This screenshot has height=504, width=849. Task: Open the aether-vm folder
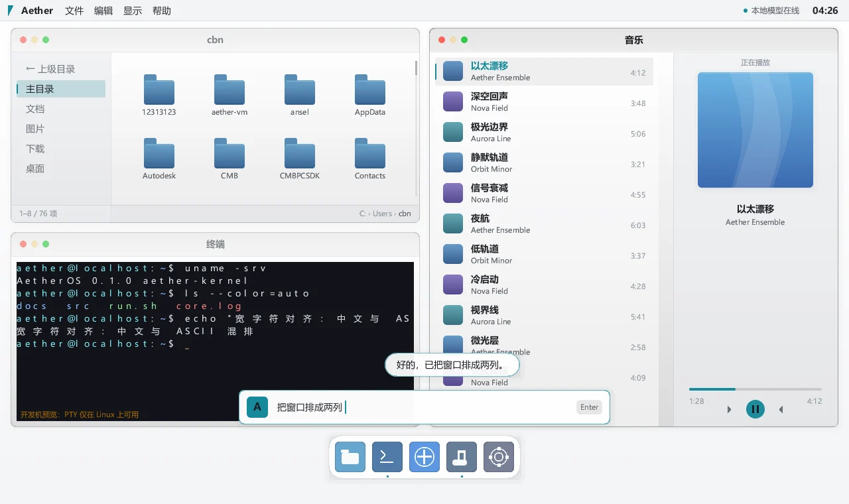[229, 90]
